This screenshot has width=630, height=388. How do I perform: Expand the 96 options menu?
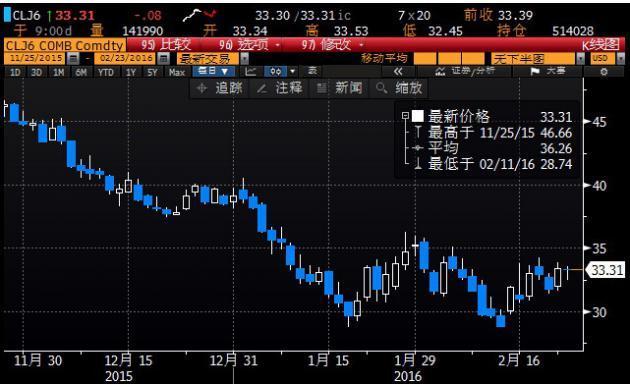click(x=250, y=45)
